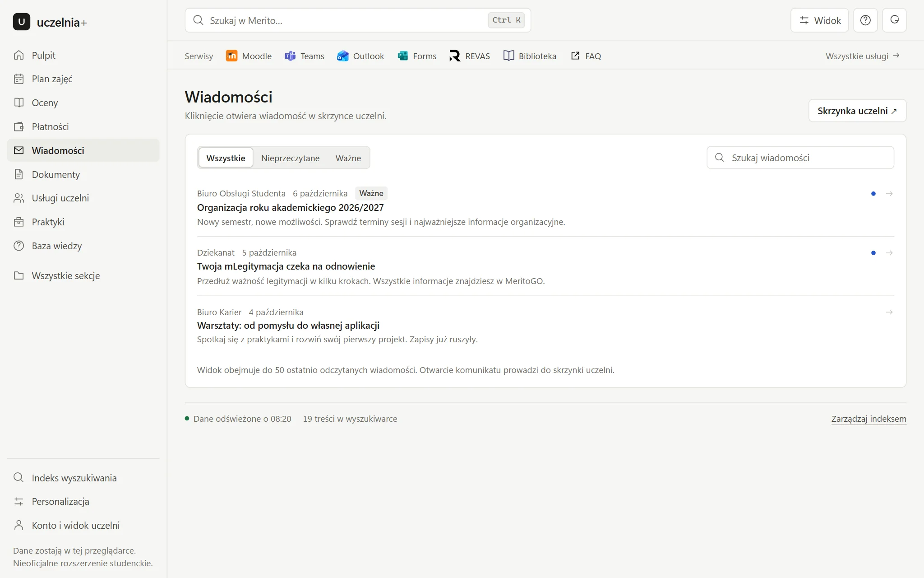Open Plan zajęć calendar icon
The height and width of the screenshot is (578, 924).
tap(18, 79)
